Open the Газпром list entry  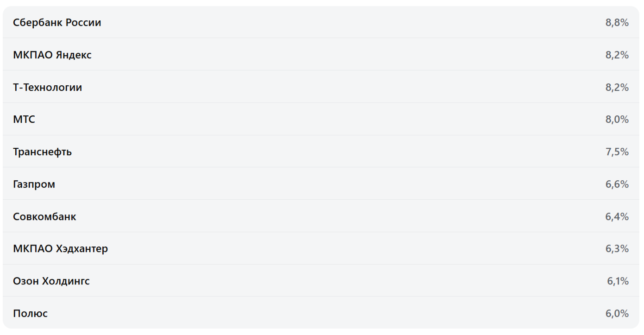point(34,184)
